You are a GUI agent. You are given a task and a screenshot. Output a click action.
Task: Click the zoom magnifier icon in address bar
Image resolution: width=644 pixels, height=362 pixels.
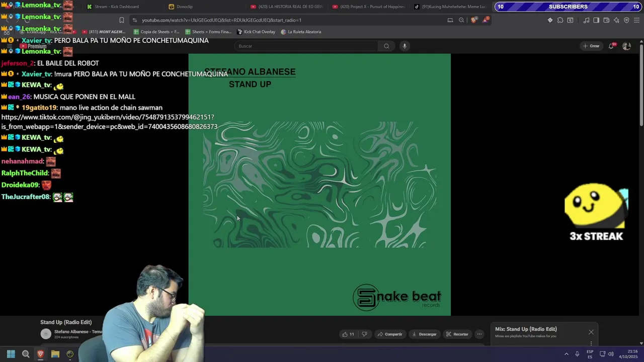point(461,20)
